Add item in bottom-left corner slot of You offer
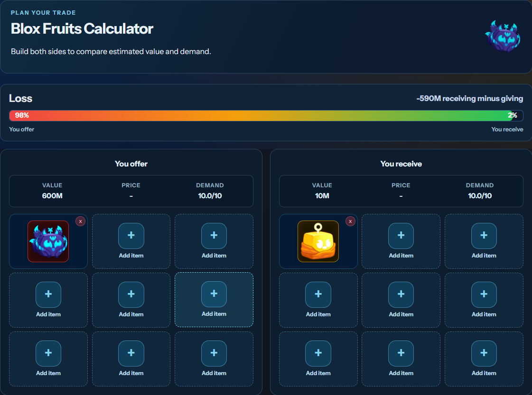The image size is (532, 395). [x=48, y=358]
